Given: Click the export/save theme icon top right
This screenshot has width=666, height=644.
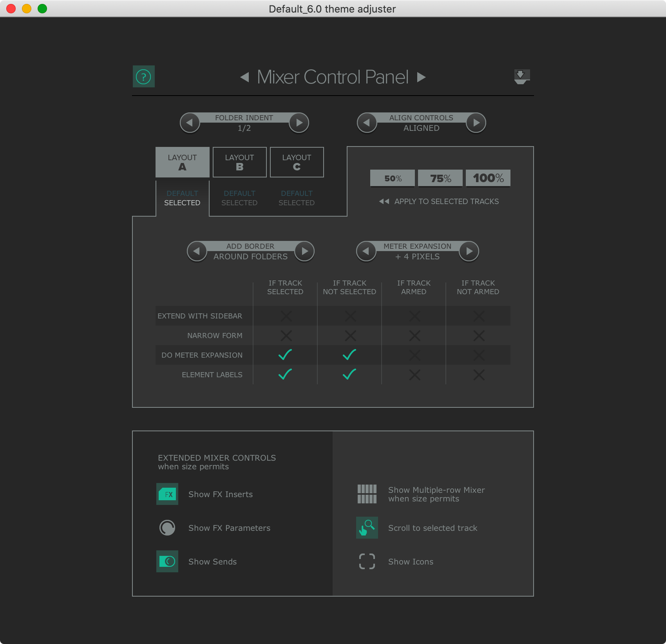Looking at the screenshot, I should [x=521, y=77].
